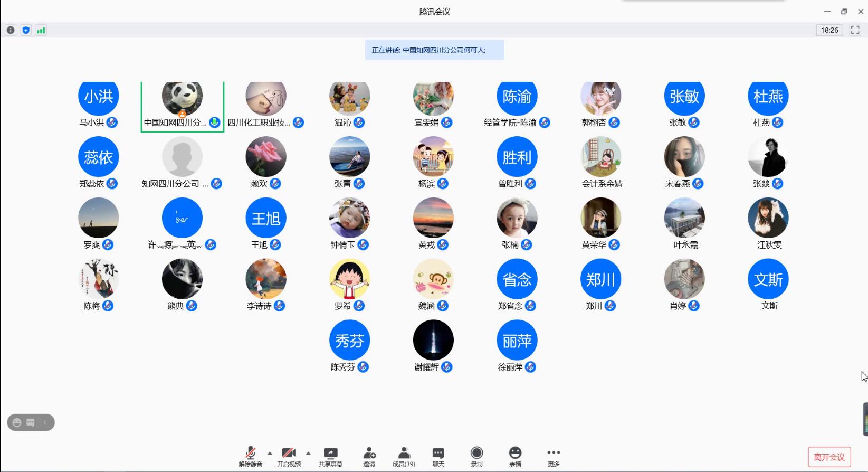Expand the video options arrow beside 开启视频
Image resolution: width=868 pixels, height=472 pixels.
point(308,453)
